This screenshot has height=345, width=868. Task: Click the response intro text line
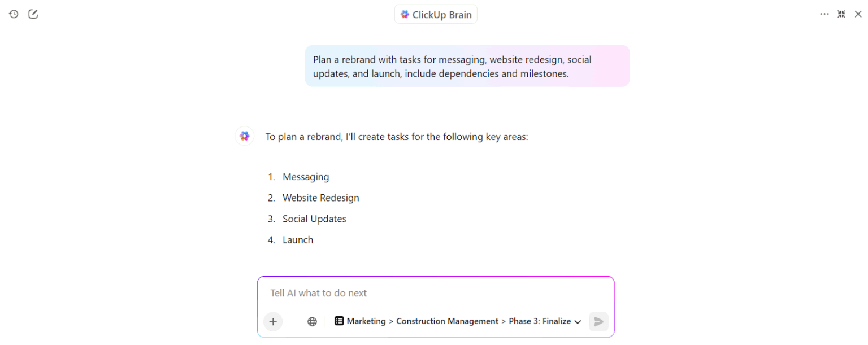coord(397,137)
